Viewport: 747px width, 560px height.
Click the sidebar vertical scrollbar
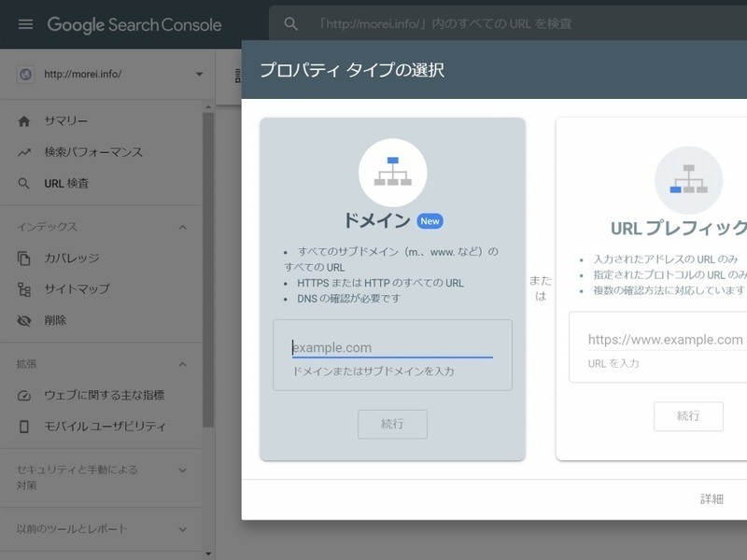pos(208,280)
